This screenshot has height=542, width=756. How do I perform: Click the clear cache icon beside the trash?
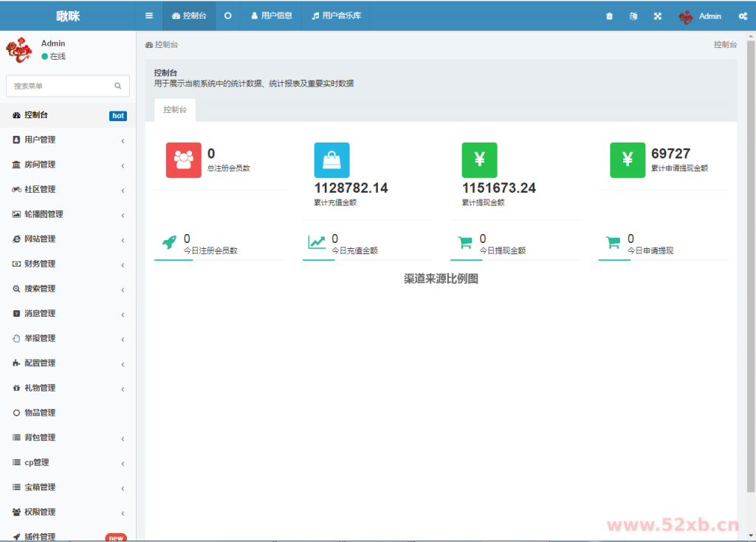click(633, 16)
